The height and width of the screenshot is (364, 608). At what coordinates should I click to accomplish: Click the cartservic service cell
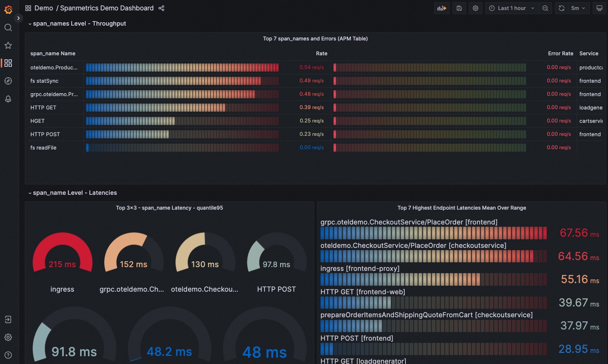pyautogui.click(x=591, y=121)
